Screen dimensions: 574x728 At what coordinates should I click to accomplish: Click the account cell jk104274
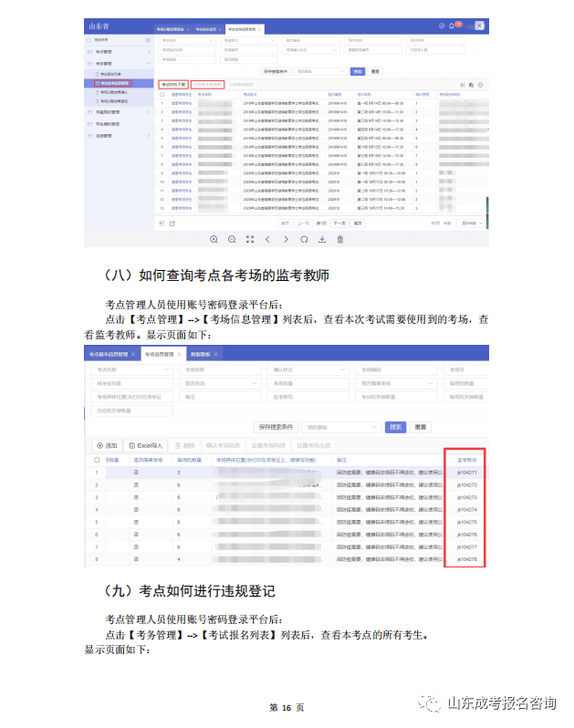(466, 510)
